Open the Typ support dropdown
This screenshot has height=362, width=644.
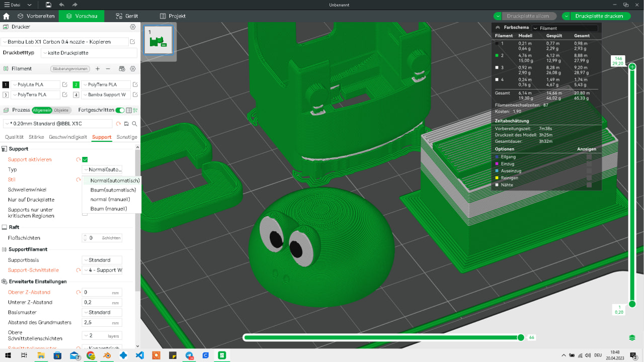(x=102, y=169)
